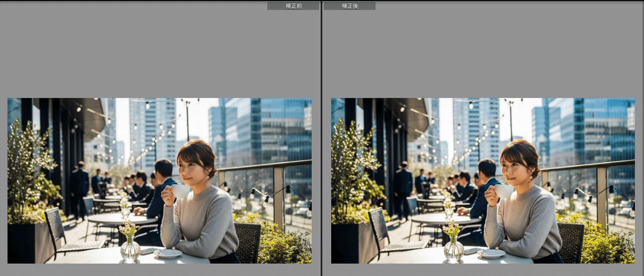Click the gray sweater in the before photo
The width and height of the screenshot is (644, 276).
pos(201,220)
